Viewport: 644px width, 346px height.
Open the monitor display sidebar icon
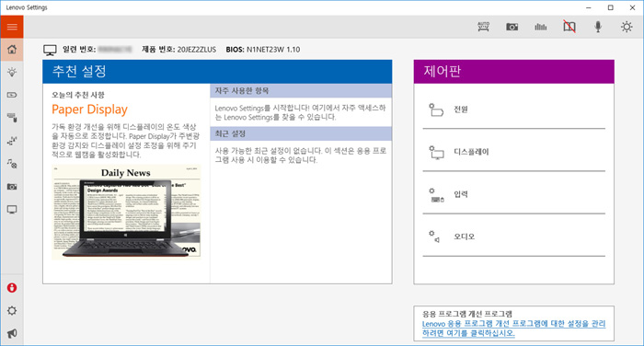tap(12, 210)
